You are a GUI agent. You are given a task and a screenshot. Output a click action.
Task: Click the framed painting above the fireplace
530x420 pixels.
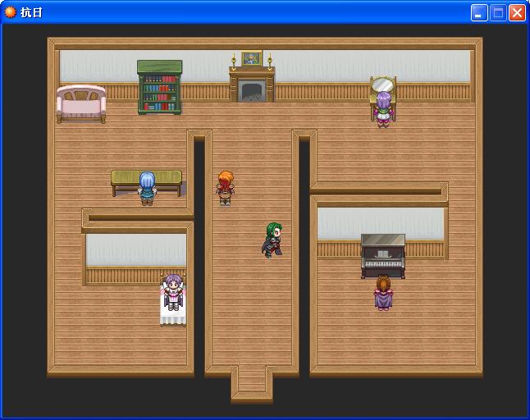click(x=252, y=58)
